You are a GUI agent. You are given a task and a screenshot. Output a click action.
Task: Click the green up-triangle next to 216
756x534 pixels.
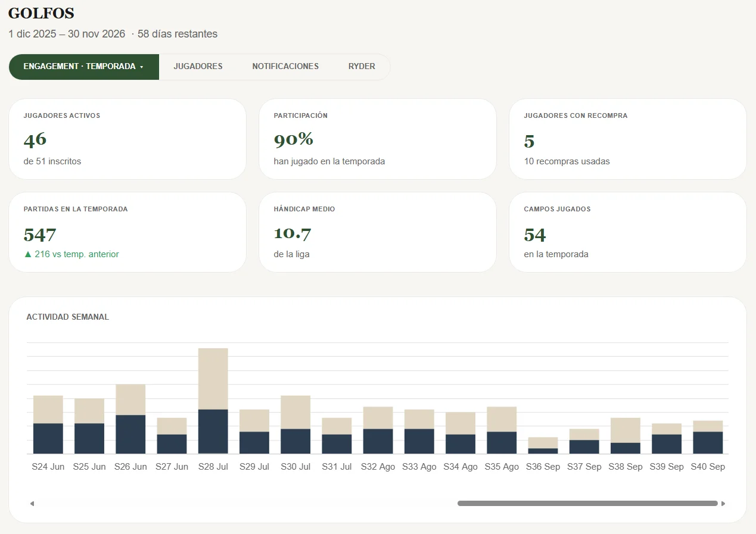point(27,254)
